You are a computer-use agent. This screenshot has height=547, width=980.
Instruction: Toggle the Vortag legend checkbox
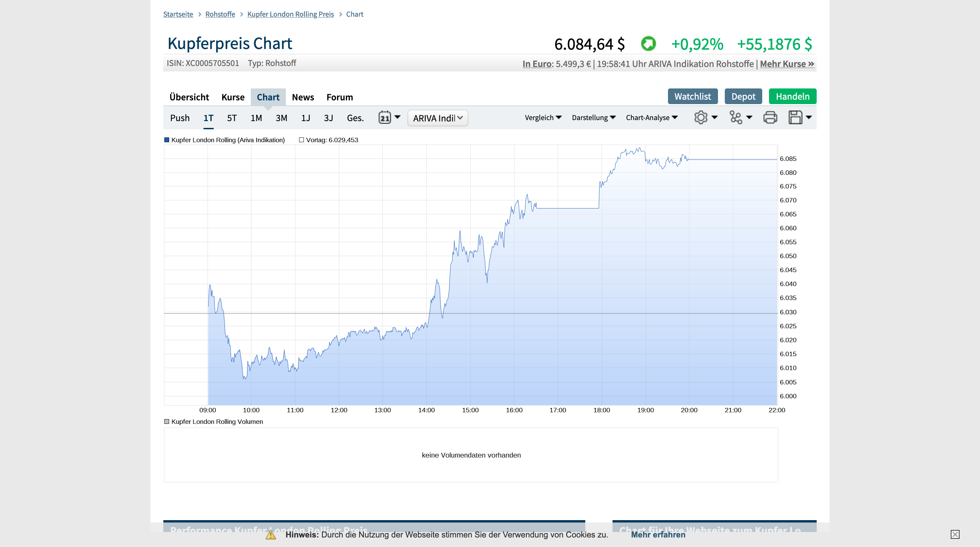click(x=301, y=140)
